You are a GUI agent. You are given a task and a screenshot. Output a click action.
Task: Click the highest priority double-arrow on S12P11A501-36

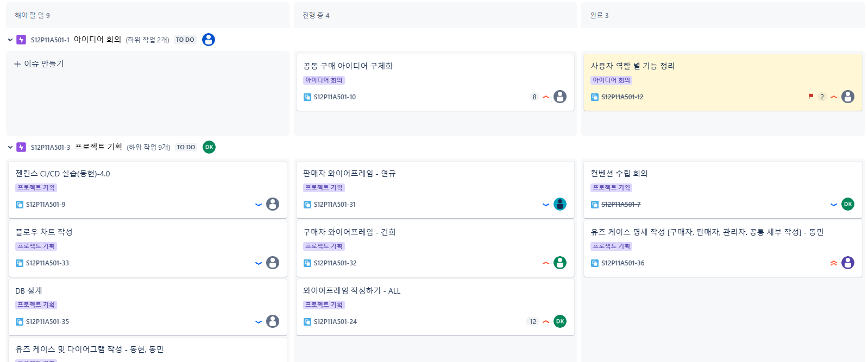[x=834, y=263]
